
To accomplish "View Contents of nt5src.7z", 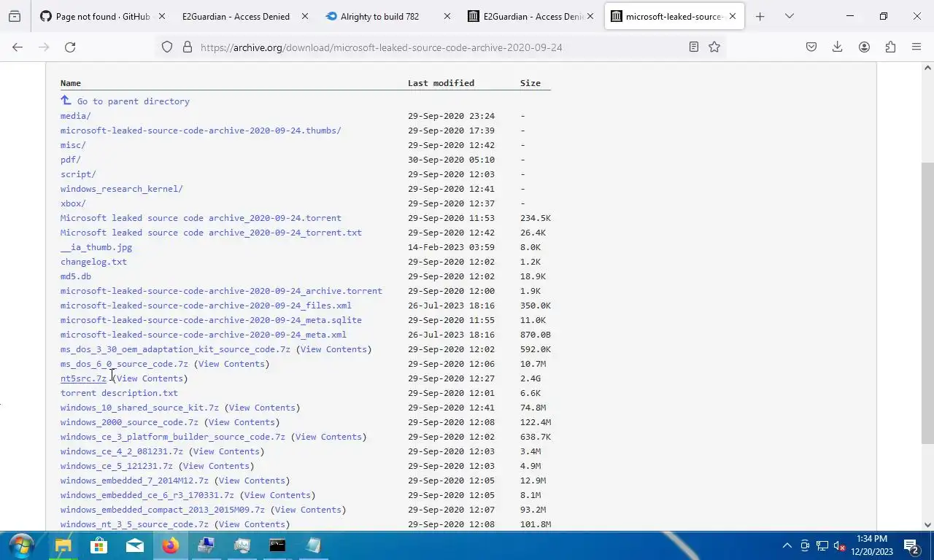I will tap(150, 378).
